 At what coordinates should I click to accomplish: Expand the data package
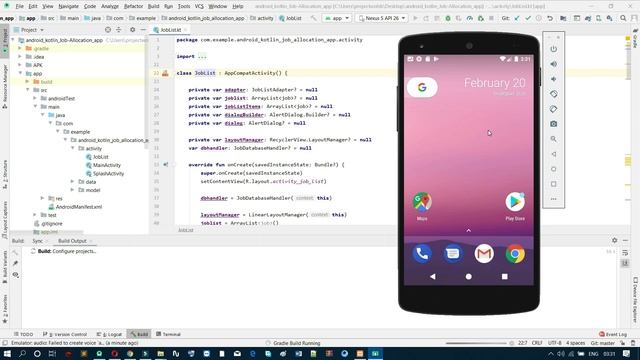(x=73, y=182)
